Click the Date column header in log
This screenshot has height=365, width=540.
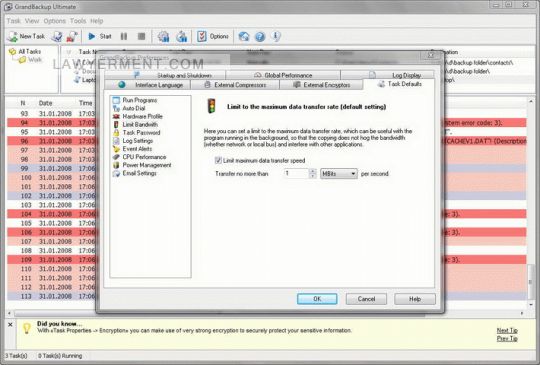coord(45,103)
